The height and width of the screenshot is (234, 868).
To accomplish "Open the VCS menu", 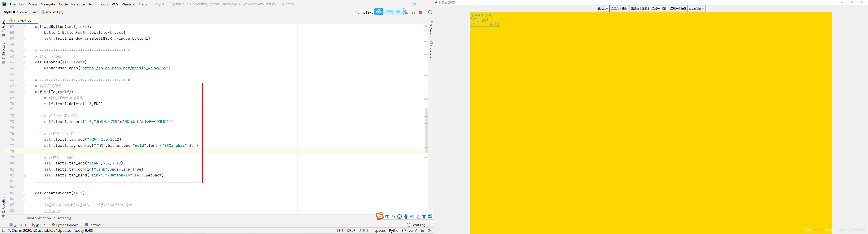I will click(x=115, y=4).
